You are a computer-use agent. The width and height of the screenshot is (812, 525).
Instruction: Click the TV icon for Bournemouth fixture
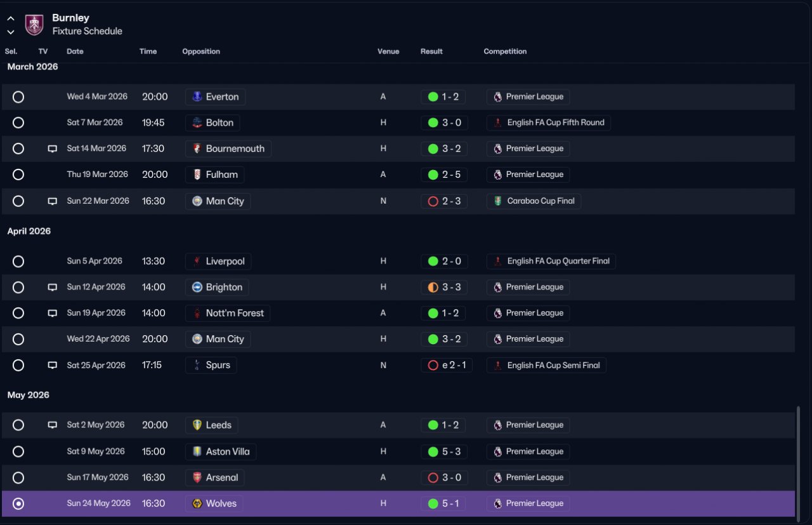click(x=53, y=149)
